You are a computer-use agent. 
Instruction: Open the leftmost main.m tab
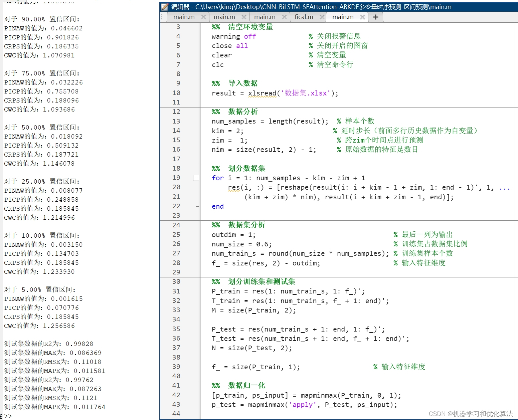coord(184,17)
